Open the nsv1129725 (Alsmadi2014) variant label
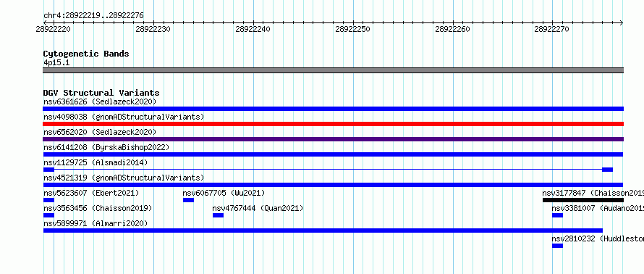Viewport: 644px width, 274px height. [x=96, y=162]
